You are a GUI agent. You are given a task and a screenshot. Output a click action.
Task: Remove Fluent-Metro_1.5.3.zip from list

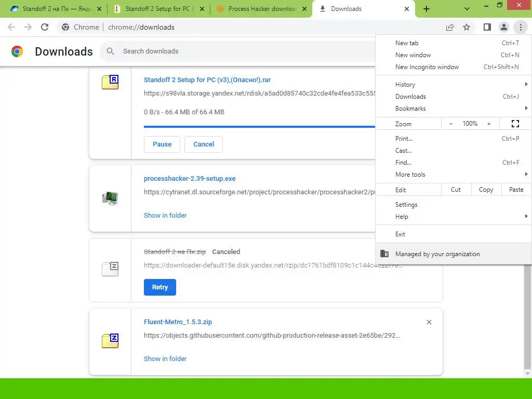click(x=429, y=322)
